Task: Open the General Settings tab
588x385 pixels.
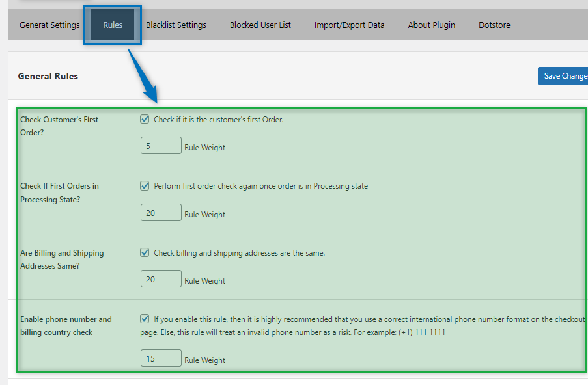Action: 49,25
